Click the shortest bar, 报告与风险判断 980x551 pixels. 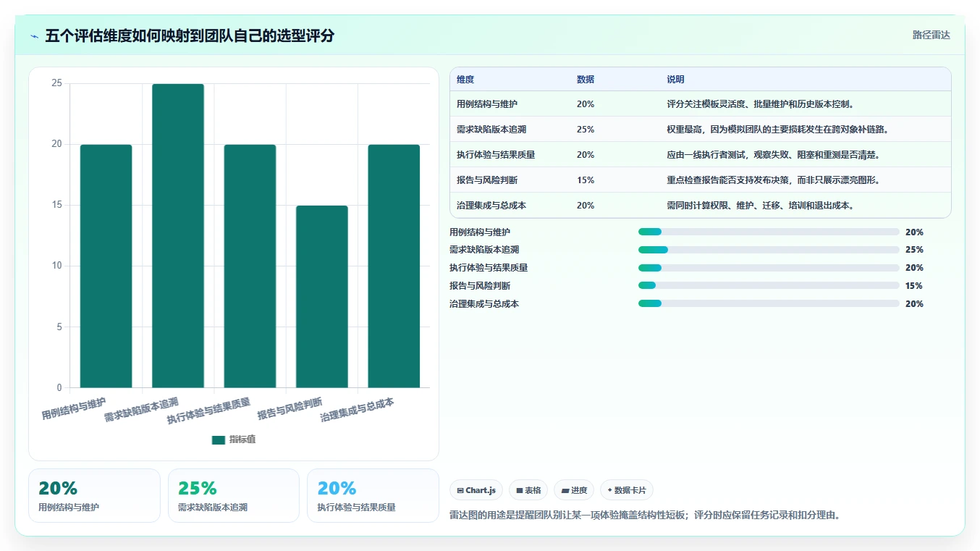pyautogui.click(x=322, y=296)
